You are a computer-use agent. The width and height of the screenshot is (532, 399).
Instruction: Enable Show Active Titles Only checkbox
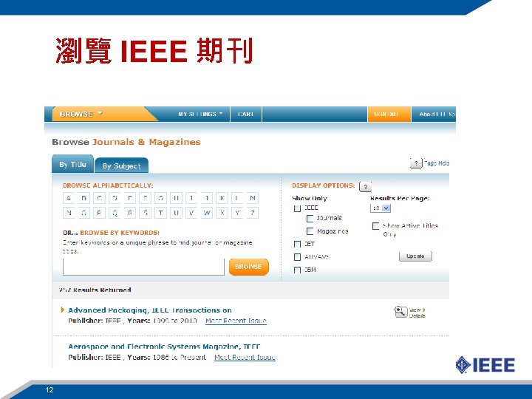point(375,226)
